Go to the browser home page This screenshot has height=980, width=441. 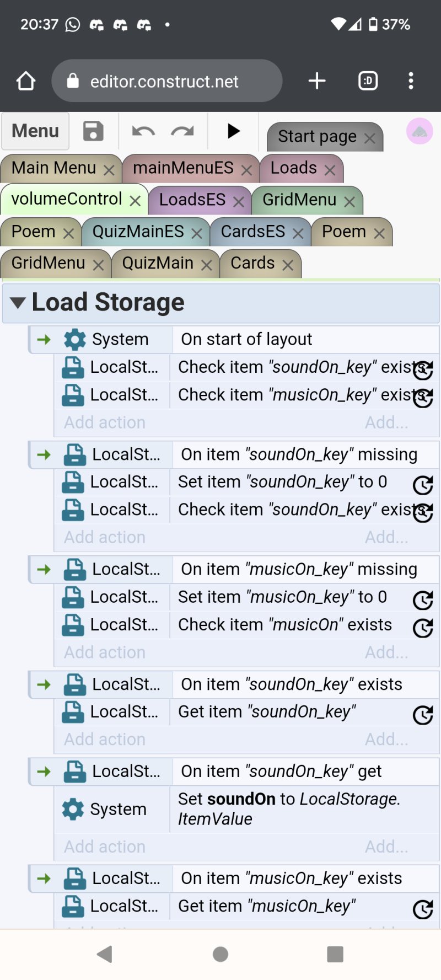26,81
